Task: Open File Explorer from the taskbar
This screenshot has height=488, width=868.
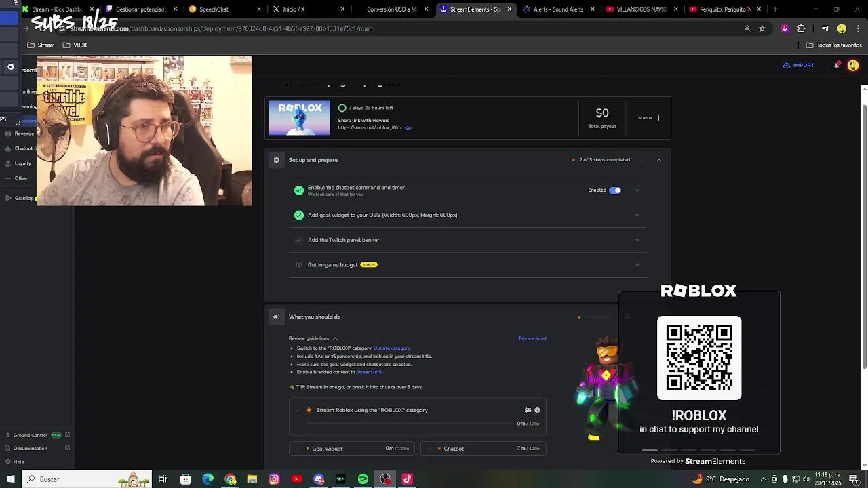Action: [252, 479]
